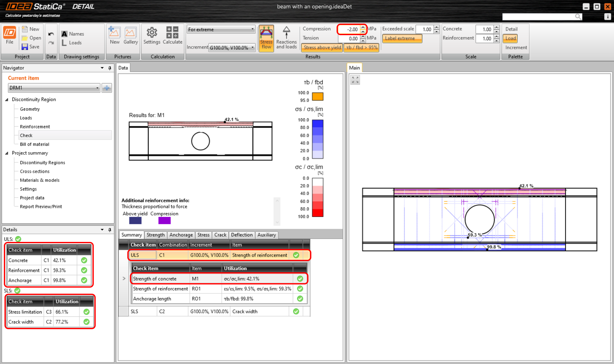The height and width of the screenshot is (364, 614).
Task: Click the Save project icon
Action: [x=25, y=47]
